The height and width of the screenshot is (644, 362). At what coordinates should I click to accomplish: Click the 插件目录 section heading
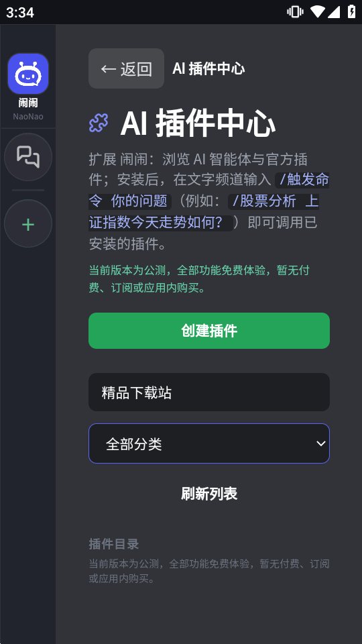[x=114, y=544]
